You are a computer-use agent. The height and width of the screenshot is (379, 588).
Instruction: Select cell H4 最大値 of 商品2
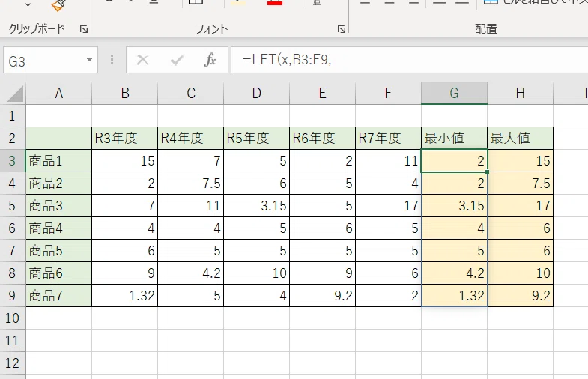[x=521, y=184]
